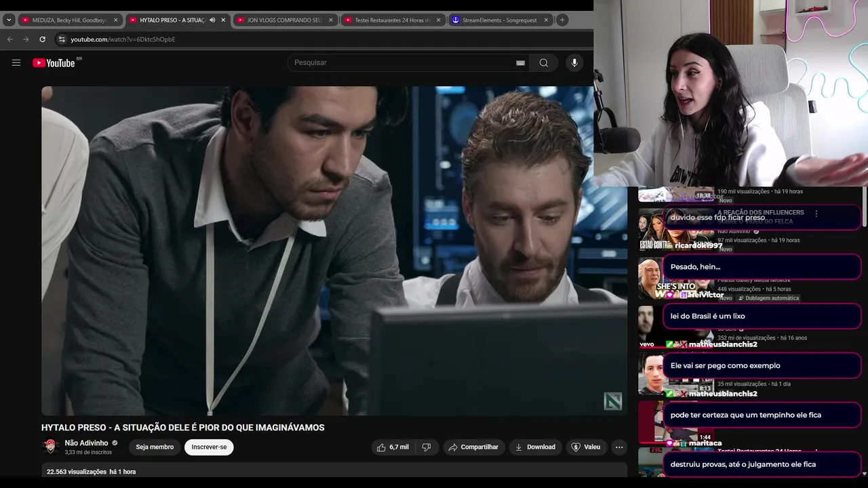
Task: Open options menu for A REAÇÃO DOS INFLUENCERS video
Action: pos(816,213)
